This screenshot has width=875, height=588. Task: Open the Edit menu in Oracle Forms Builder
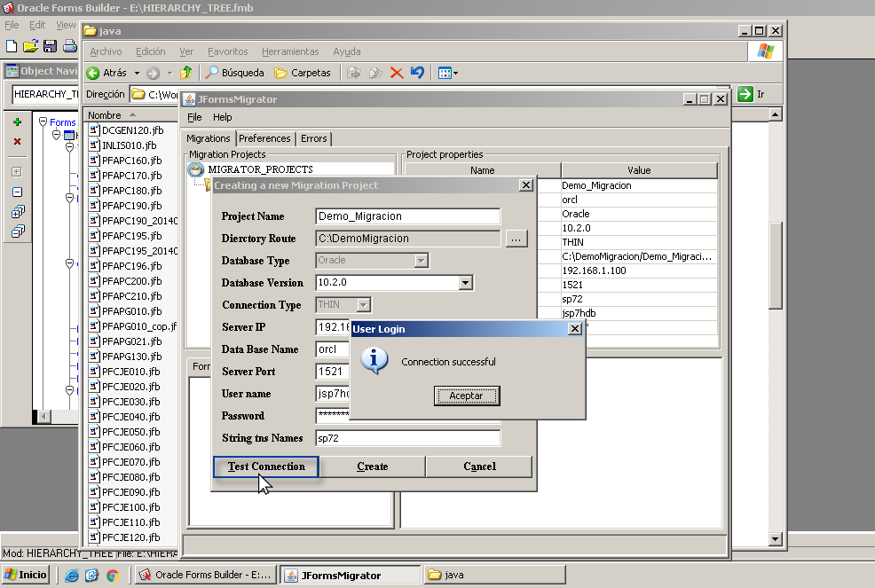point(37,25)
